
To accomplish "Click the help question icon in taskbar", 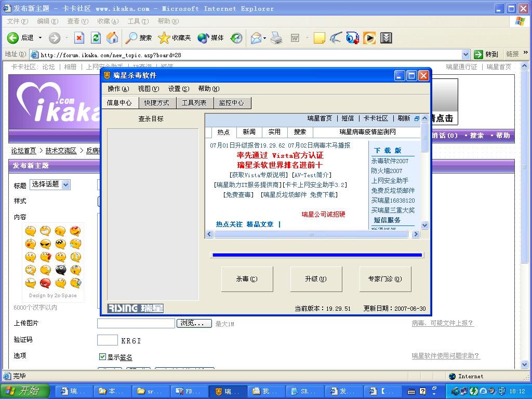I will [422, 391].
